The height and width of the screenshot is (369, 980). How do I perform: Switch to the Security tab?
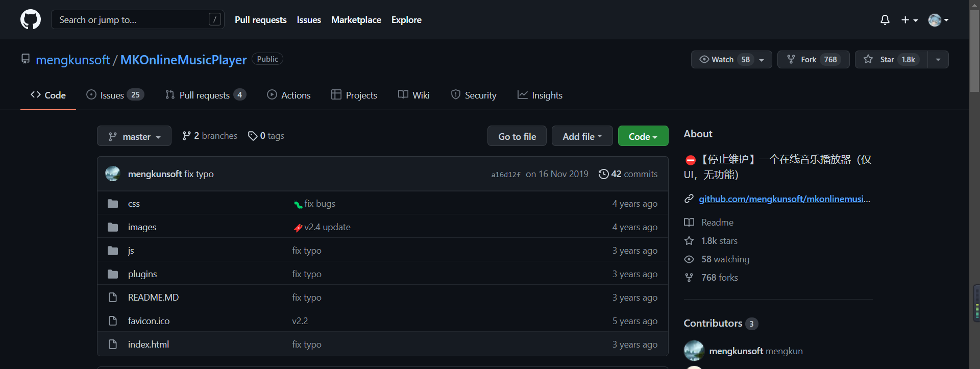click(x=474, y=95)
